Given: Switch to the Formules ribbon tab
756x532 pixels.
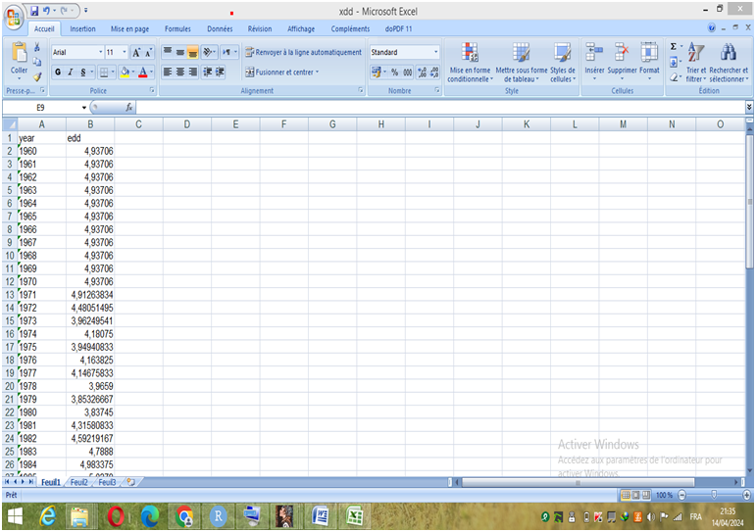Looking at the screenshot, I should coord(177,29).
